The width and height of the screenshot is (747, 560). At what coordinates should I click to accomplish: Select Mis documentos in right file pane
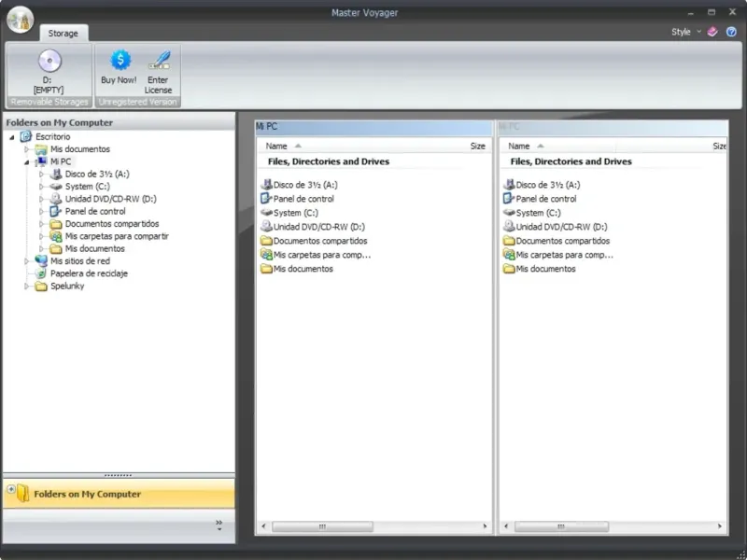point(545,269)
